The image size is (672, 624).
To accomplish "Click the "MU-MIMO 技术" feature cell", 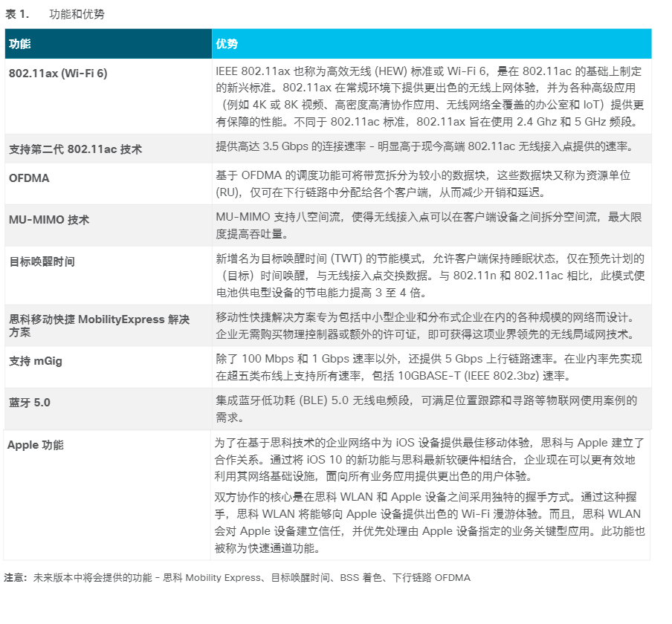I will point(49,220).
